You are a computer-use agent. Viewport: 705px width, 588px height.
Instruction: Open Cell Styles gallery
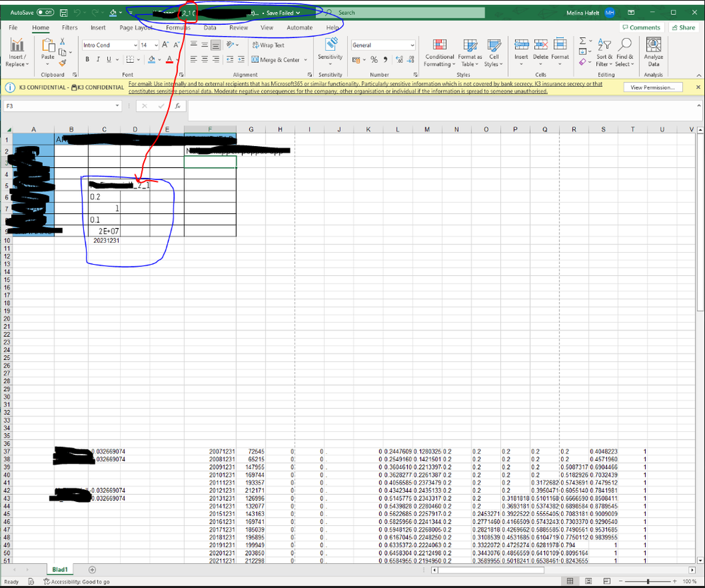(494, 52)
